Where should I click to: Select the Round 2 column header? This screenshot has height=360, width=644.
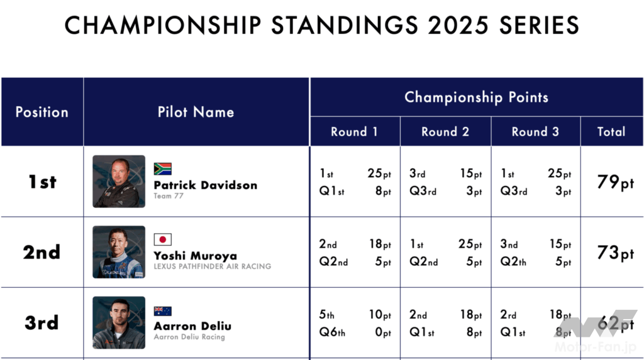pos(445,132)
